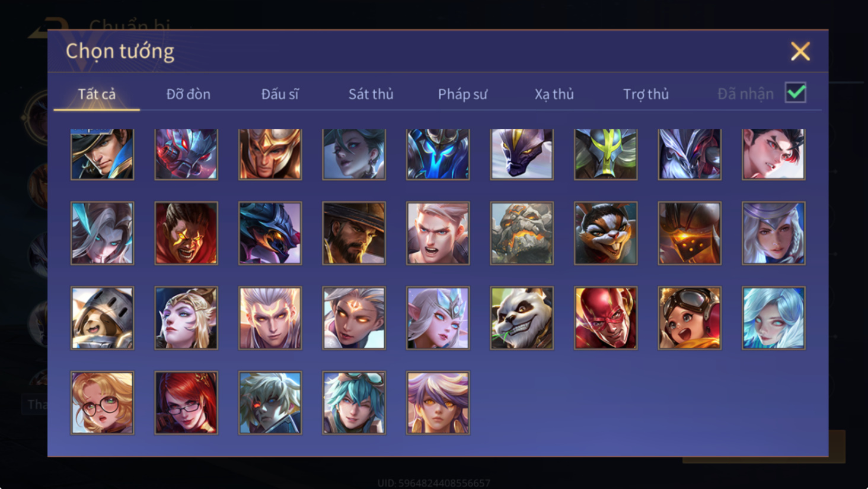868x489 pixels.
Task: Choose the red Flash-masked hero portrait
Action: pyautogui.click(x=605, y=318)
